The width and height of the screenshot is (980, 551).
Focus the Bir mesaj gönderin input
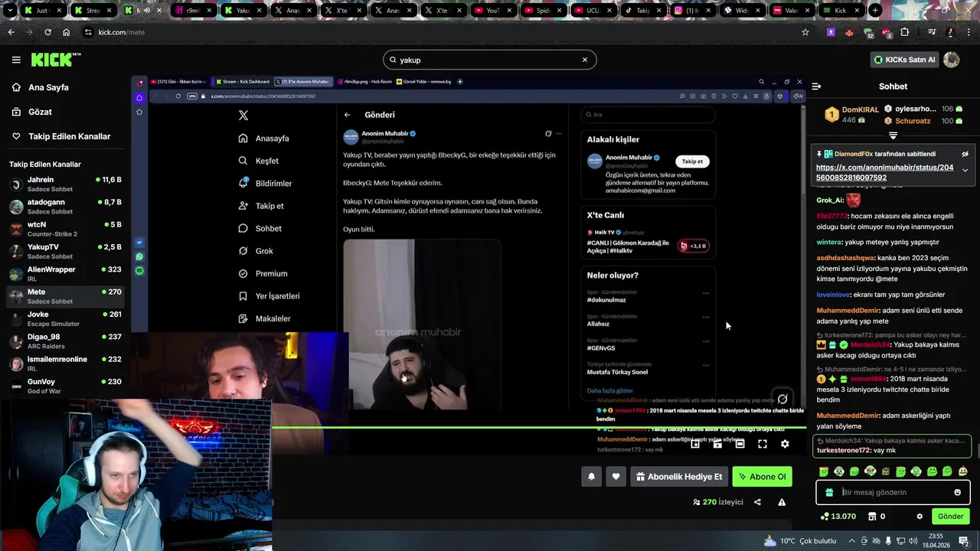893,493
